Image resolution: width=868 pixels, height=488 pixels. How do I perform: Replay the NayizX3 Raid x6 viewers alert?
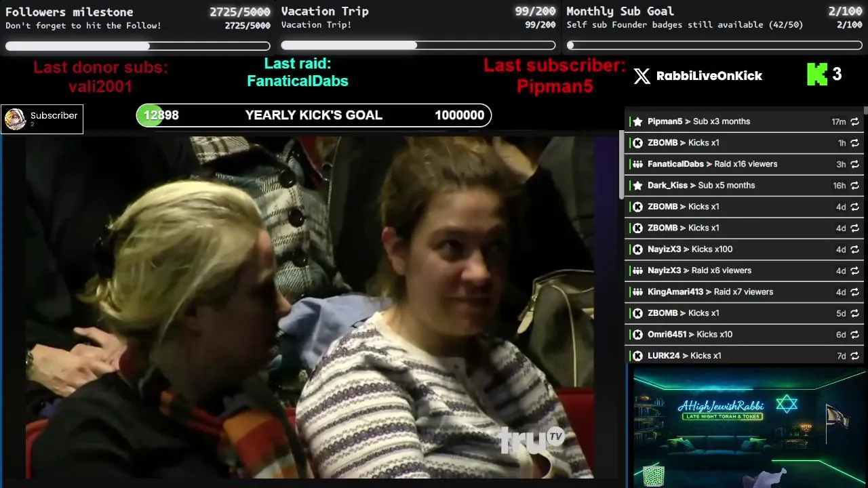[x=854, y=271]
